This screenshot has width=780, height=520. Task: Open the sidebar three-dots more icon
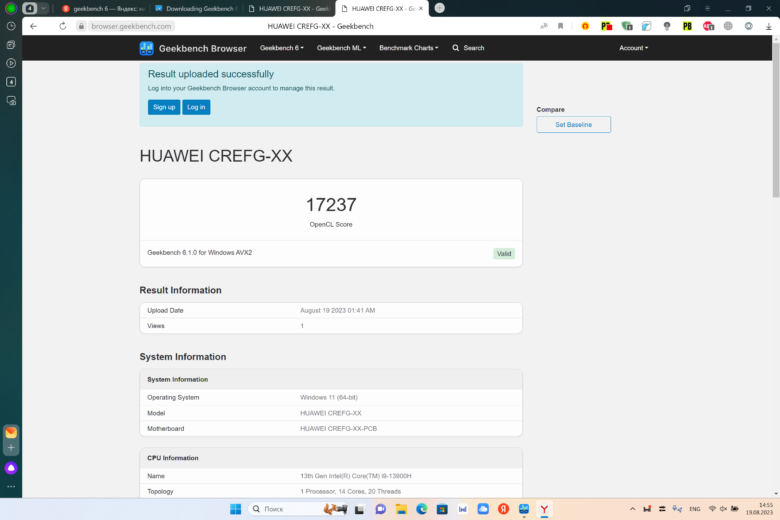point(11,486)
